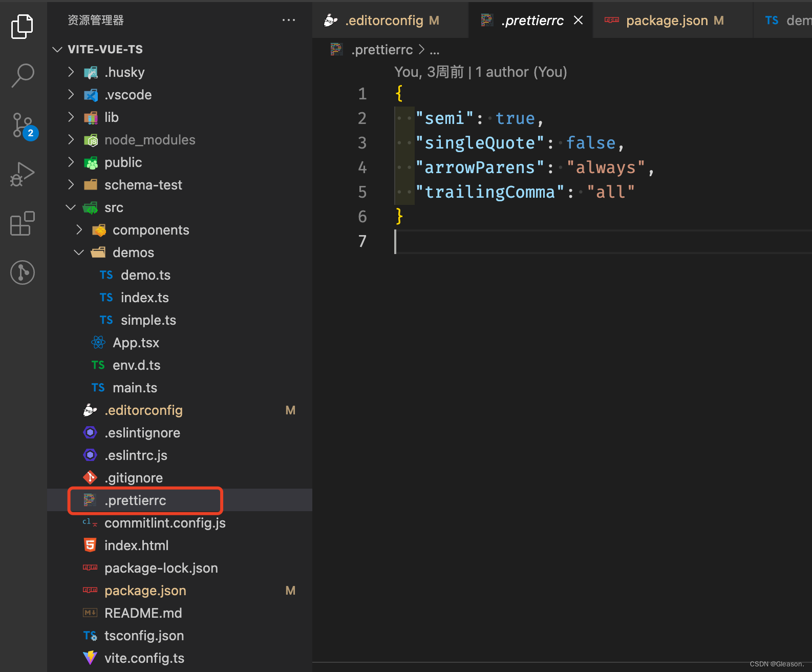The height and width of the screenshot is (672, 812).
Task: Click line number 5 in the gutter
Action: pos(362,192)
